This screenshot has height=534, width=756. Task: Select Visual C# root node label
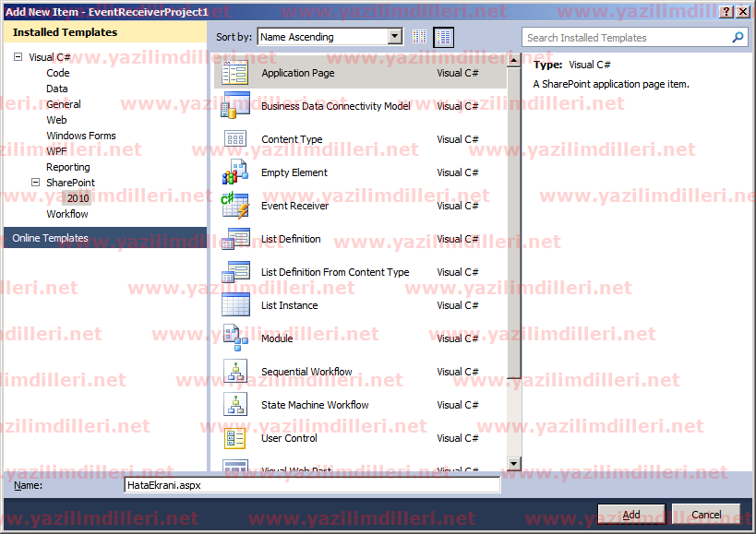[50, 57]
